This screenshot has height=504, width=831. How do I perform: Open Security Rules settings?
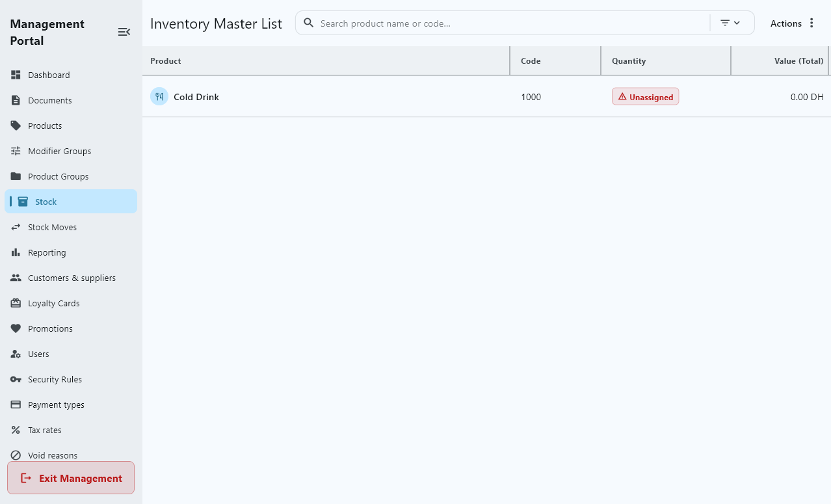pyautogui.click(x=71, y=379)
